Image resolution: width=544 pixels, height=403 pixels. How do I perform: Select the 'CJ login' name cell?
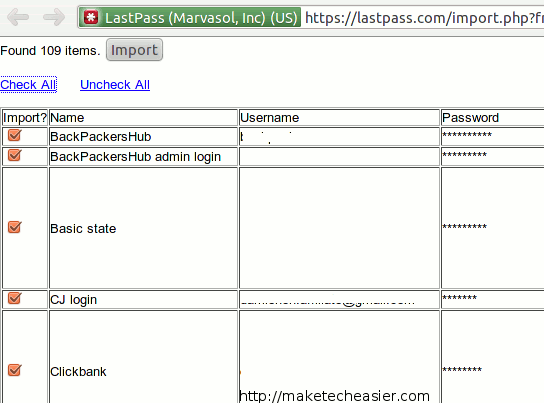[x=143, y=300]
